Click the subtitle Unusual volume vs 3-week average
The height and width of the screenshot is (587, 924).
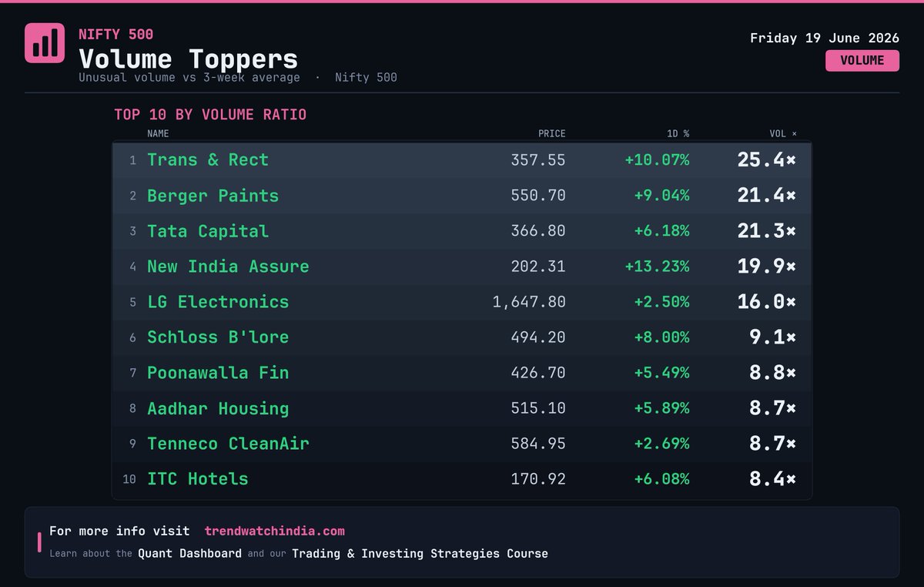click(189, 78)
